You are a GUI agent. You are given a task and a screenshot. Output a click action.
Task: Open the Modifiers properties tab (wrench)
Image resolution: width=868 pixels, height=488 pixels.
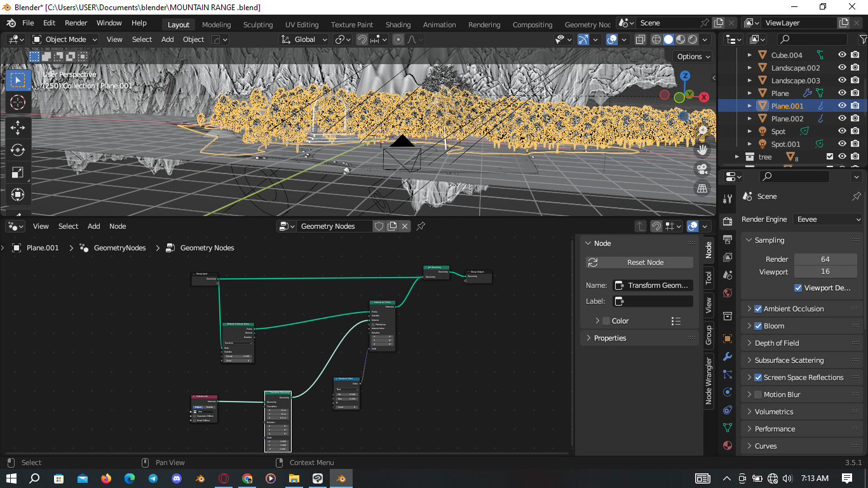coord(728,356)
